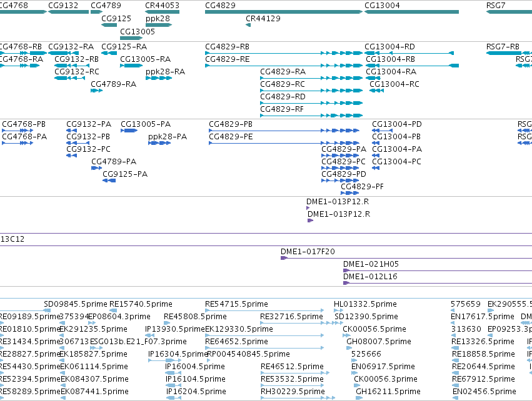This screenshot has height=401, width=532.
Task: Select the ppk28-PA protein label
Action: pyautogui.click(x=168, y=137)
